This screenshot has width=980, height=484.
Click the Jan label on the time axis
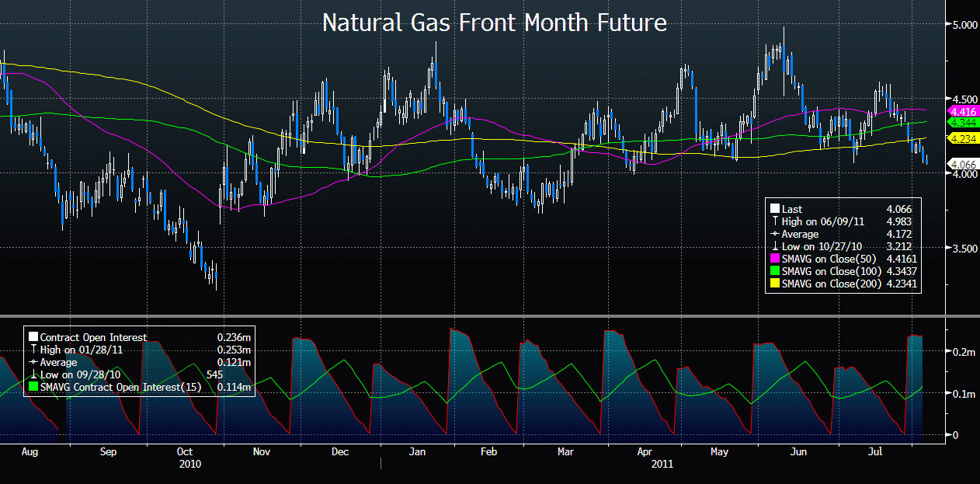(x=417, y=451)
